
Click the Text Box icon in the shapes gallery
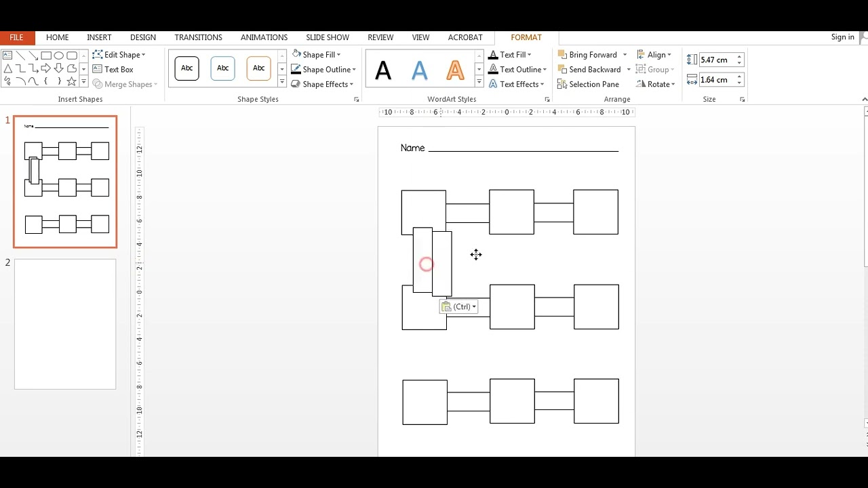coord(7,56)
